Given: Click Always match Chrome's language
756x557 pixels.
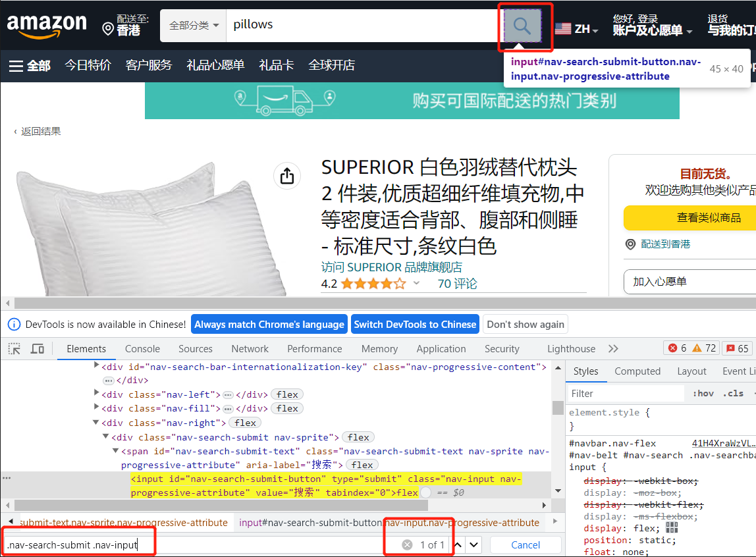Looking at the screenshot, I should [269, 325].
